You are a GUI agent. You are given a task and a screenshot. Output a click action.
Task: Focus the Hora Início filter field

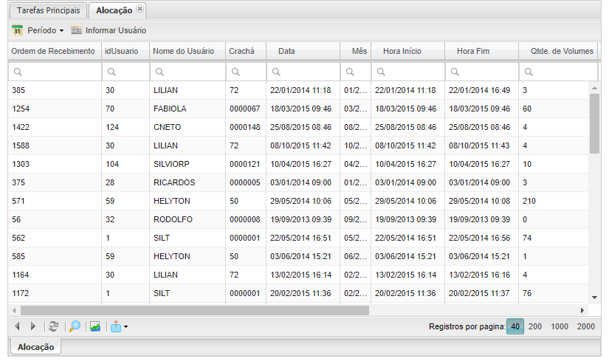tap(407, 72)
